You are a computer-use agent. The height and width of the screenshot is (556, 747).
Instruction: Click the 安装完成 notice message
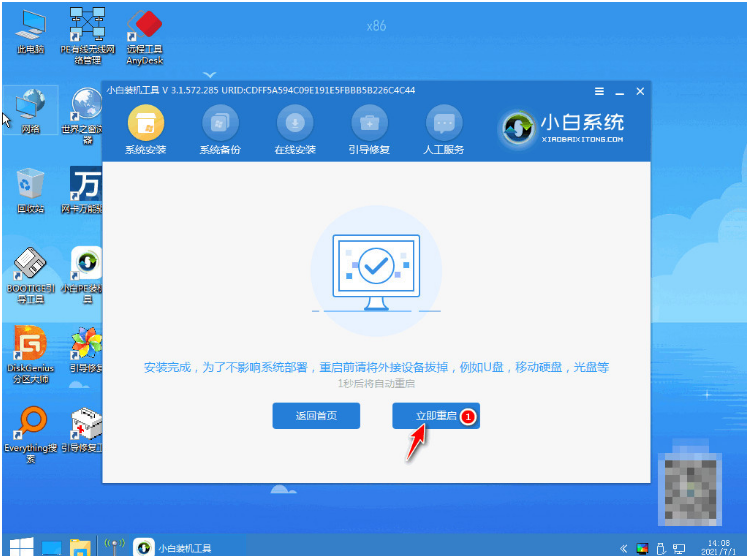376,367
